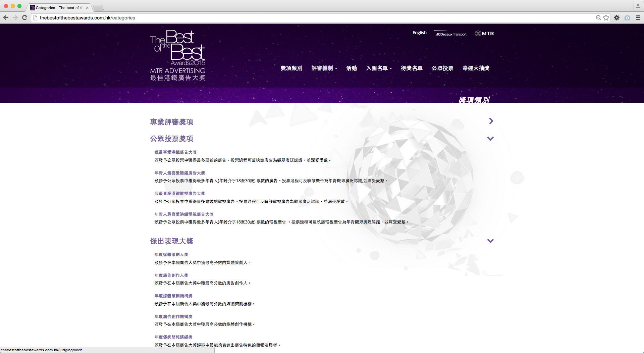The height and width of the screenshot is (353, 644).
Task: Click the URL address bar field
Action: click(x=302, y=18)
